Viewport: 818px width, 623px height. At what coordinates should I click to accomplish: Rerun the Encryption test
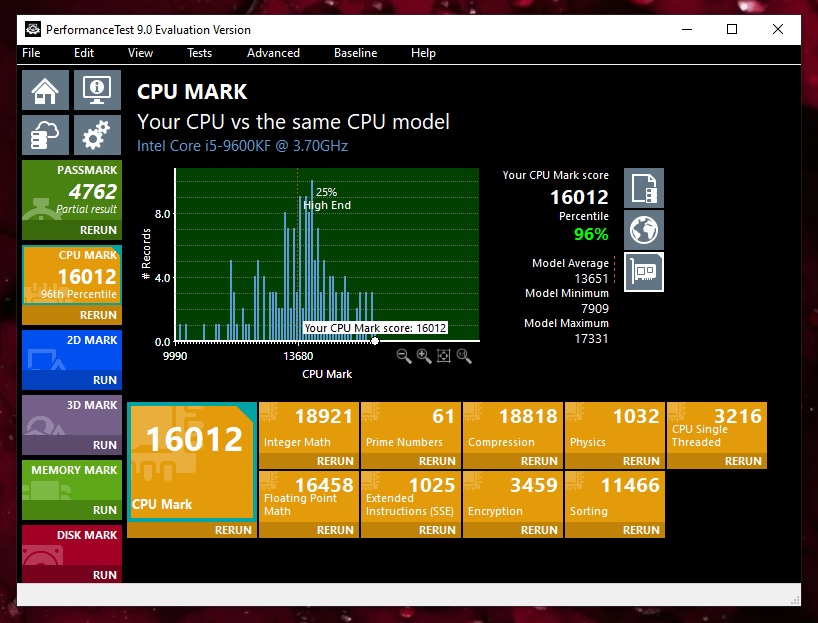coord(513,530)
